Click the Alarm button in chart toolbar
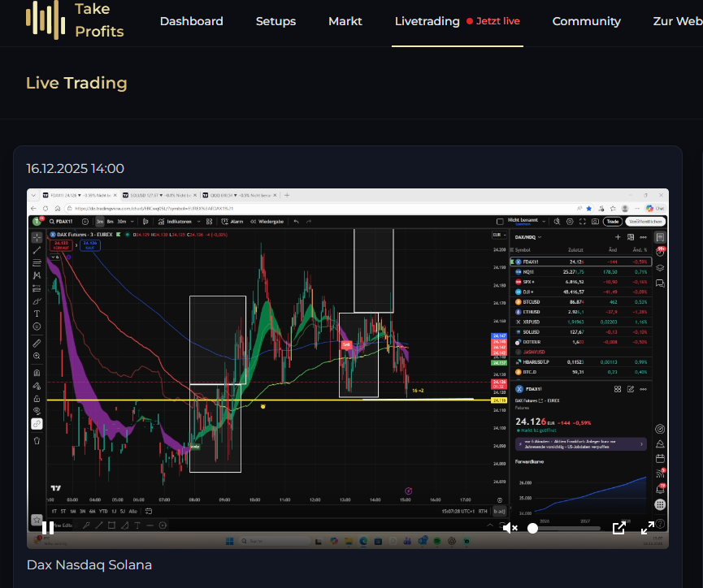 (233, 221)
